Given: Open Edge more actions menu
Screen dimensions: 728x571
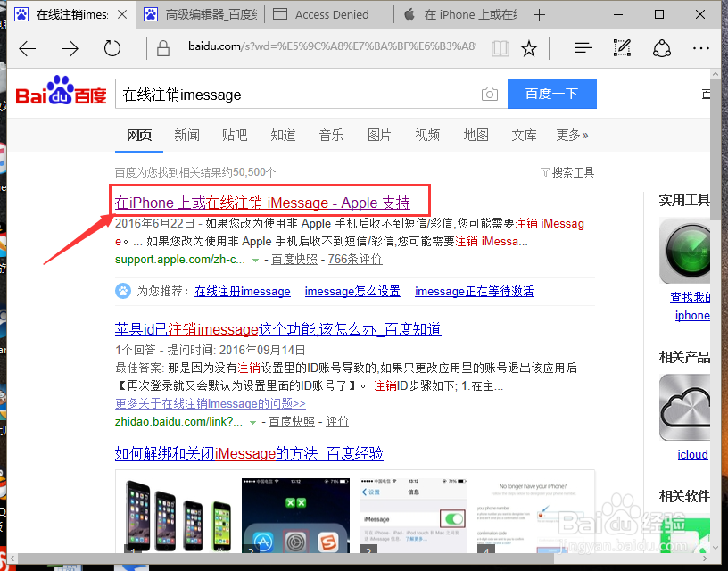Looking at the screenshot, I should (700, 48).
